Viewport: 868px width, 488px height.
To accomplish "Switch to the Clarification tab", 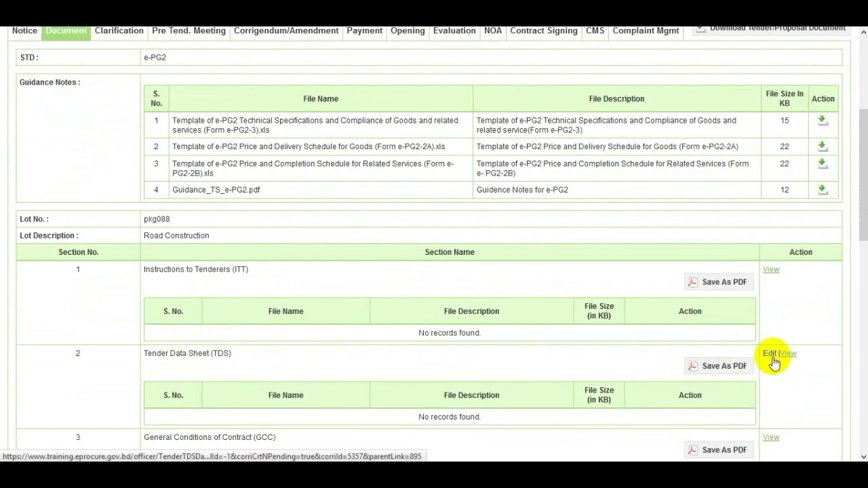I will [x=119, y=30].
